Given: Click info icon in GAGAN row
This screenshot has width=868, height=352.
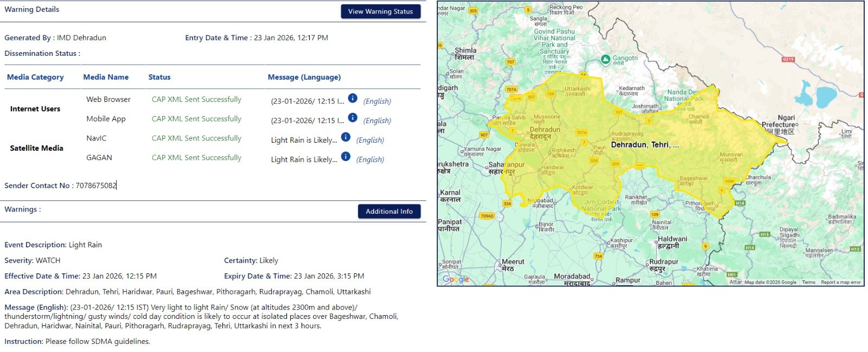Looking at the screenshot, I should [x=346, y=157].
